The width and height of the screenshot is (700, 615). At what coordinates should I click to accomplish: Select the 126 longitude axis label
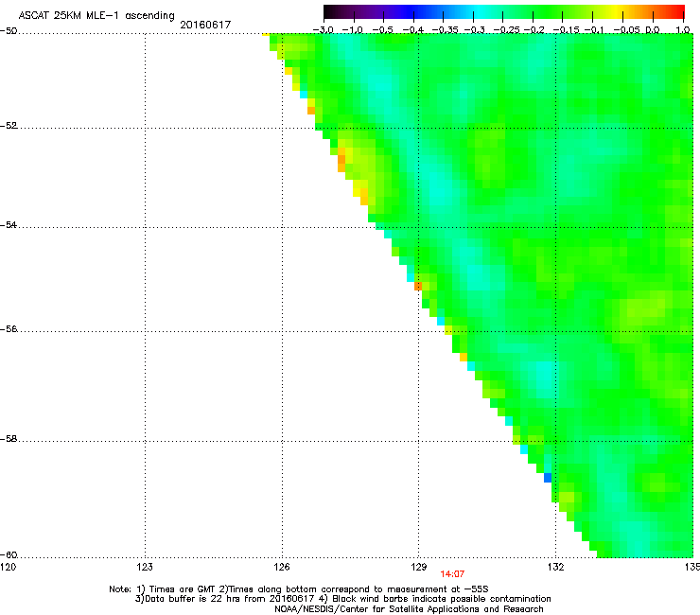tap(282, 567)
